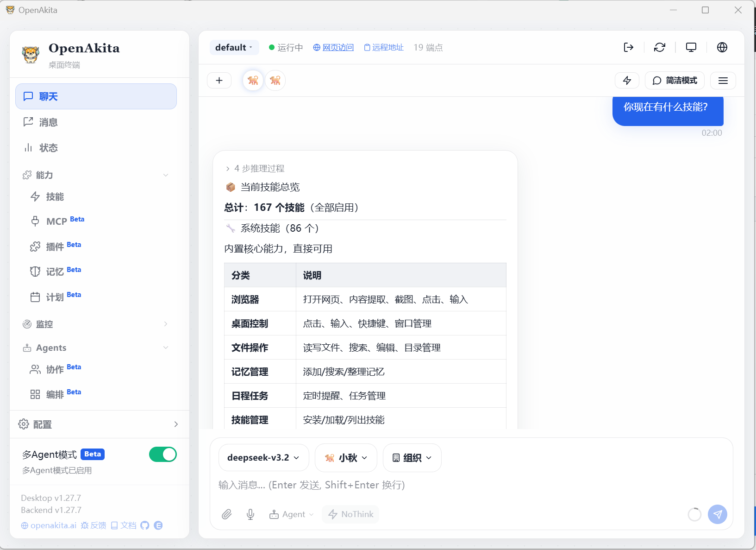Click the lightning button beside 简洁模式
Screen dimensions: 756x550
pos(627,81)
